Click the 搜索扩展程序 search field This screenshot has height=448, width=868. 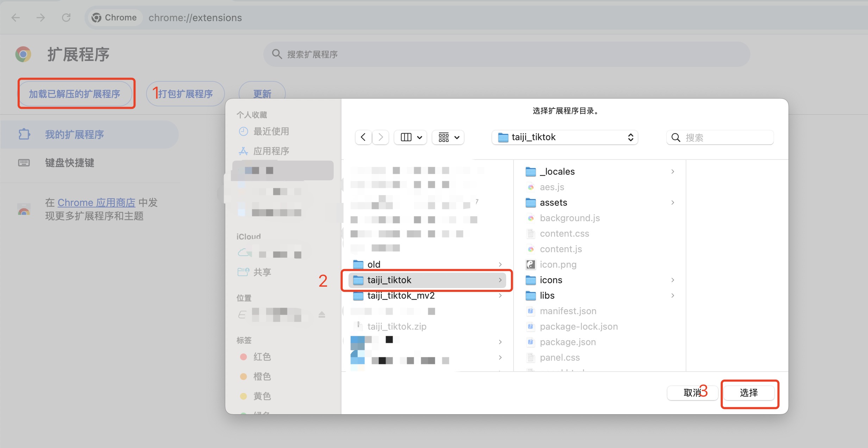[x=507, y=54]
